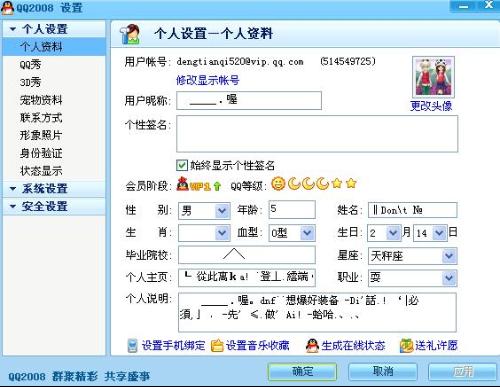
Task: Minimize the QQ2008 settings window
Action: pyautogui.click(x=464, y=6)
